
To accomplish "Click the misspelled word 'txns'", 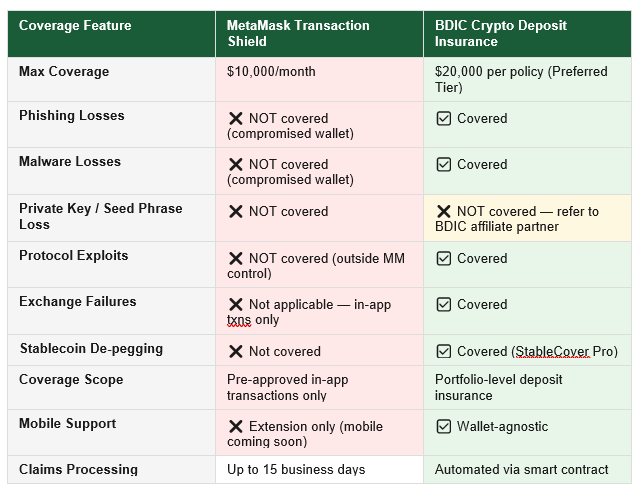I will coord(239,320).
